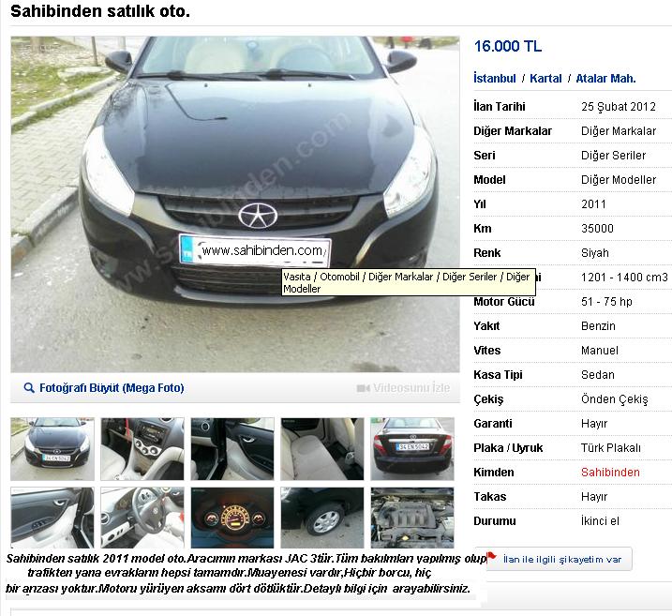Open the door panel thumbnail
The image size is (672, 616).
click(52, 518)
